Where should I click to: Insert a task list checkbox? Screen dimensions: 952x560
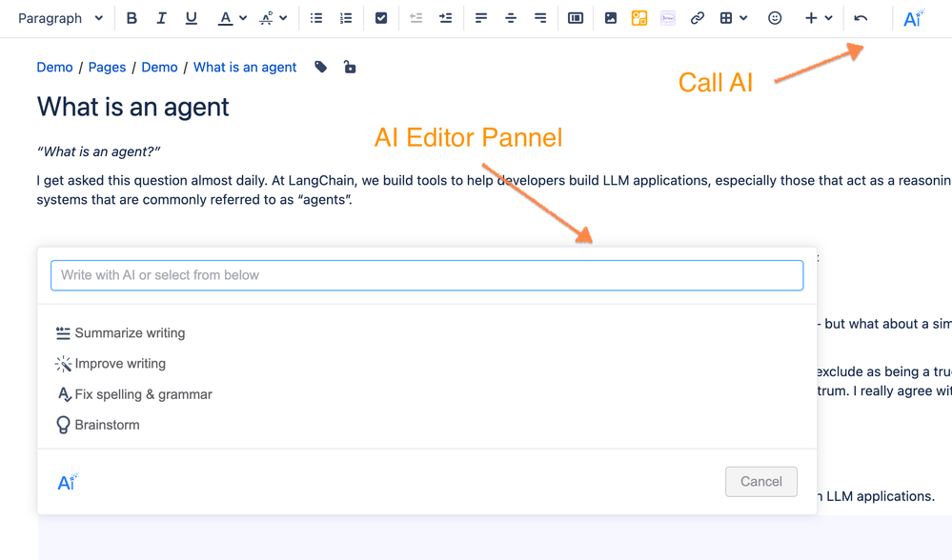tap(381, 18)
